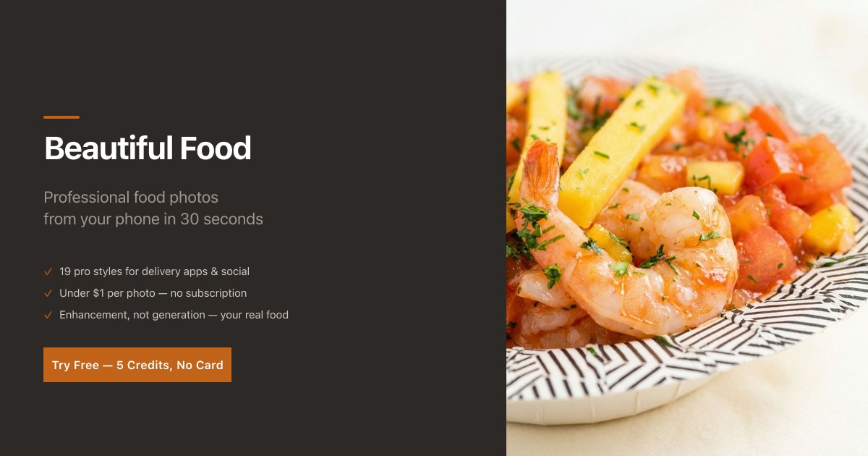The width and height of the screenshot is (868, 456).
Task: Click the word "Food" in the headline
Action: pyautogui.click(x=216, y=148)
